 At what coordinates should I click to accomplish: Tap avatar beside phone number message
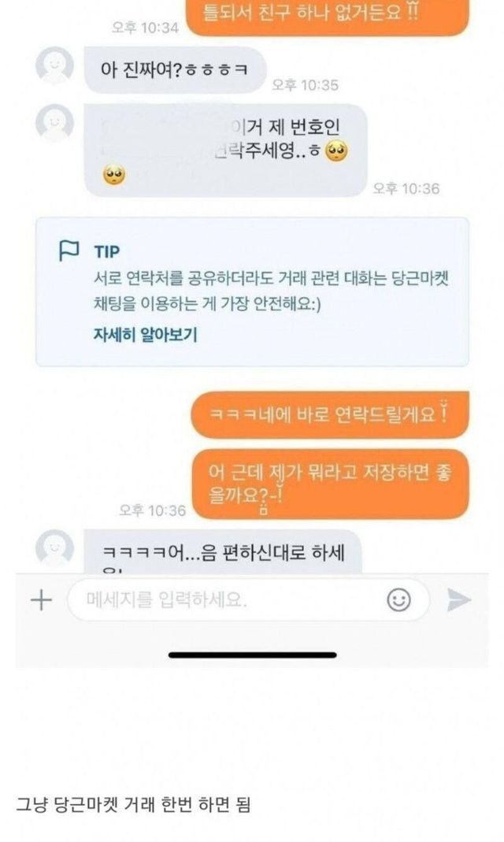click(x=55, y=123)
